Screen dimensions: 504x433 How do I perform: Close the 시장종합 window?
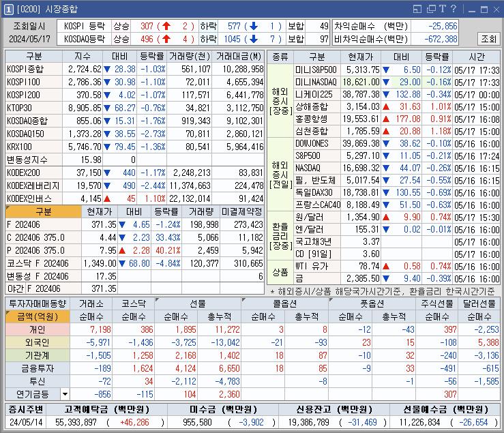496,10
